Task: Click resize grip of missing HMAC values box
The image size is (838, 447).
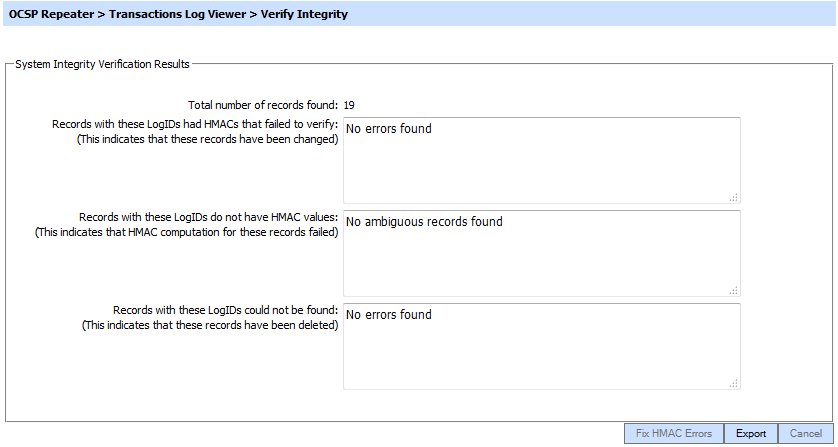Action: coord(733,290)
